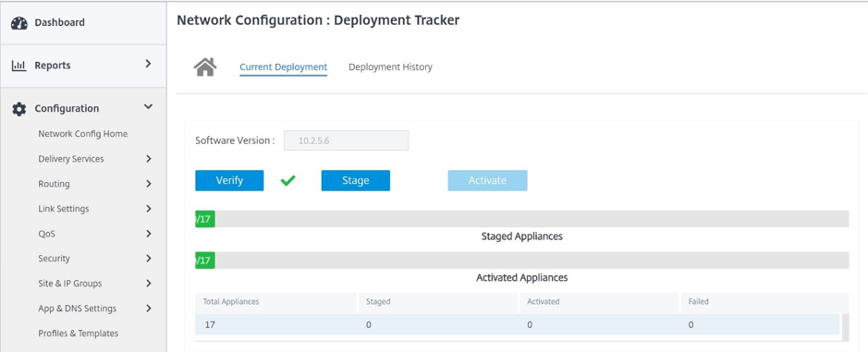The image size is (868, 352).
Task: Expand QoS submenu arrow
Action: pos(148,234)
